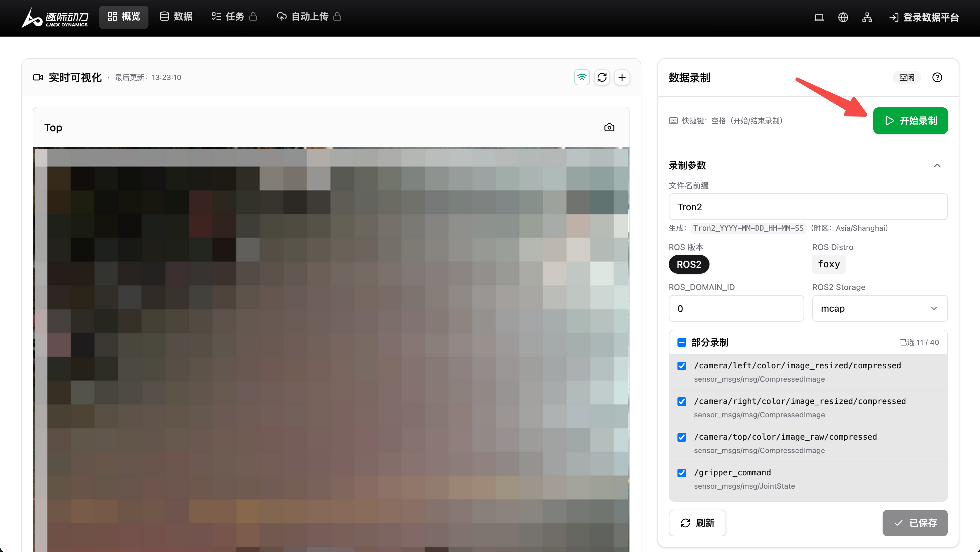This screenshot has width=980, height=552.
Task: Click the foxy ROS Distro tag
Action: click(x=829, y=264)
